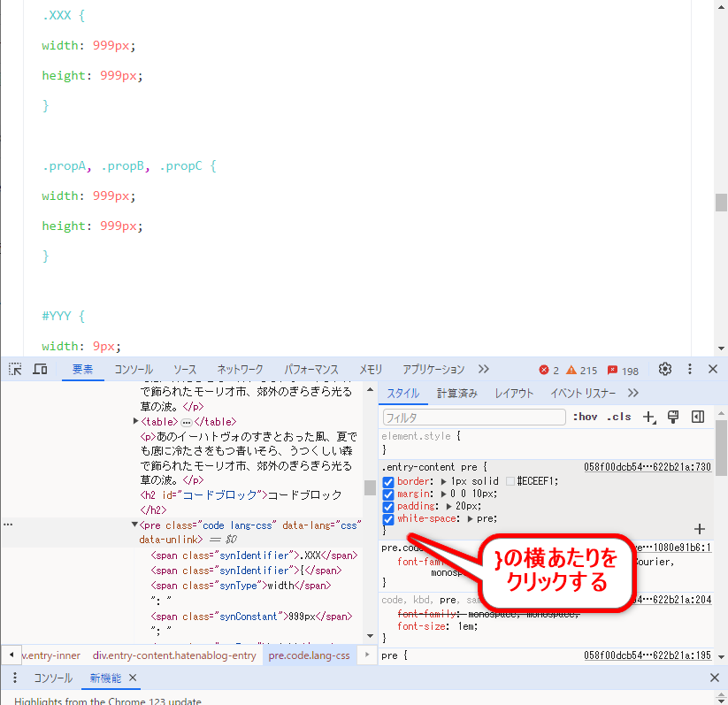The width and height of the screenshot is (728, 705).
Task: Open the メモリ tab
Action: point(371,369)
